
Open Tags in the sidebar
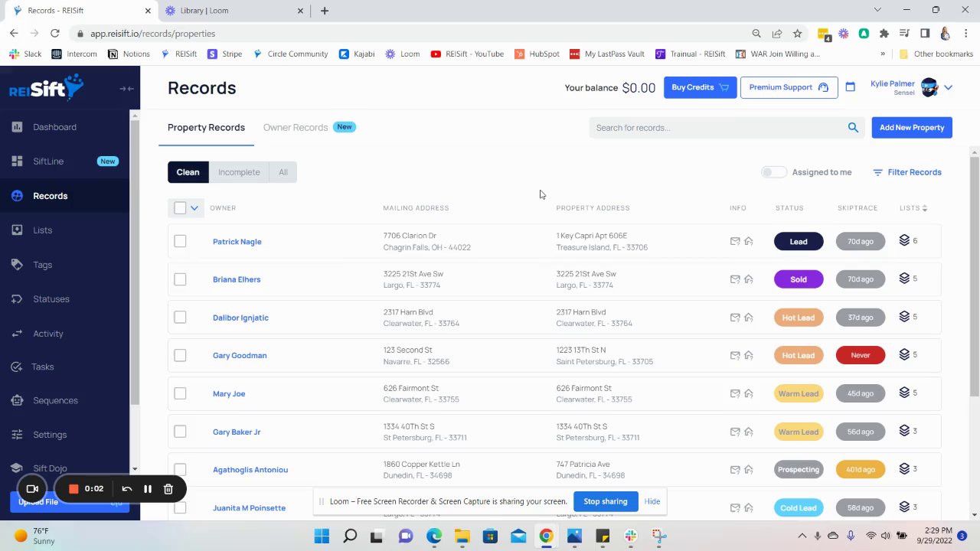pyautogui.click(x=42, y=265)
